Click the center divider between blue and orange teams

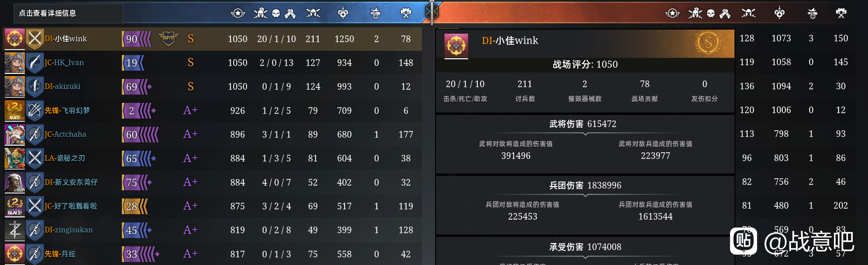(432, 13)
